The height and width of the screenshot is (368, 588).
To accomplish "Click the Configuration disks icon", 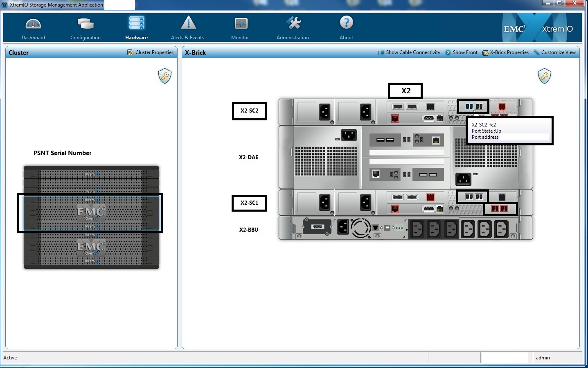I will tap(86, 25).
